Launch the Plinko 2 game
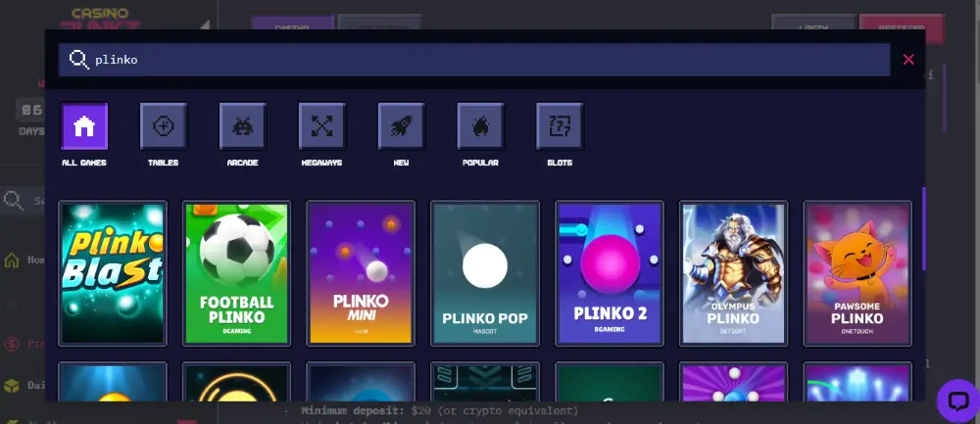 610,273
